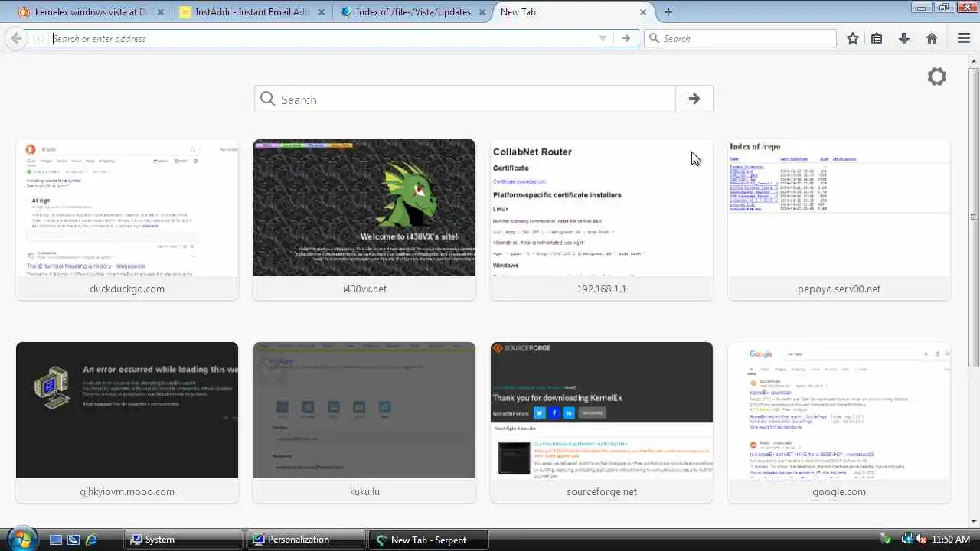Click the Go arrow in the address bar
The image size is (980, 551).
point(626,38)
